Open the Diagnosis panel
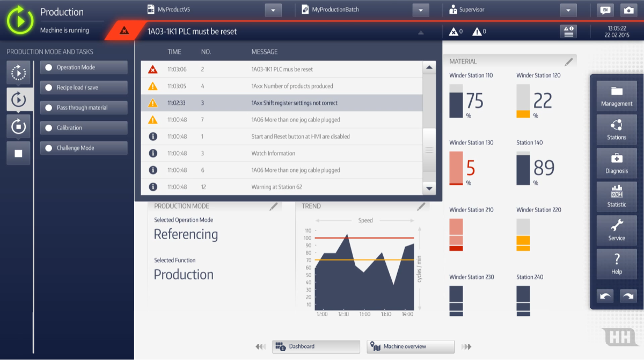Screen dimensions: 644x360 617,163
